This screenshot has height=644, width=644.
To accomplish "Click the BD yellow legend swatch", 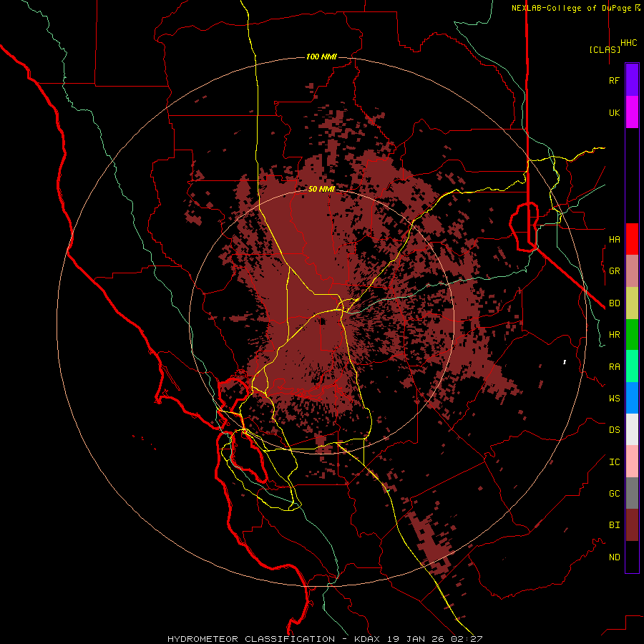I will click(x=632, y=303).
